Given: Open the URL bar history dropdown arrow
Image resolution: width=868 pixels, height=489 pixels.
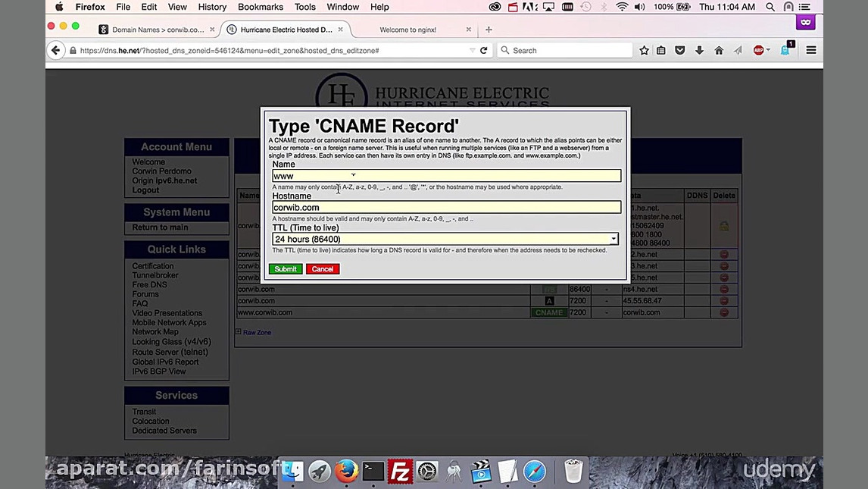Looking at the screenshot, I should click(x=472, y=50).
